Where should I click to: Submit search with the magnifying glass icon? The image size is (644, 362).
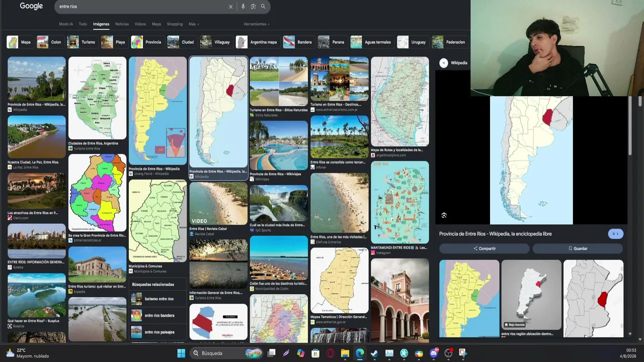click(263, 7)
